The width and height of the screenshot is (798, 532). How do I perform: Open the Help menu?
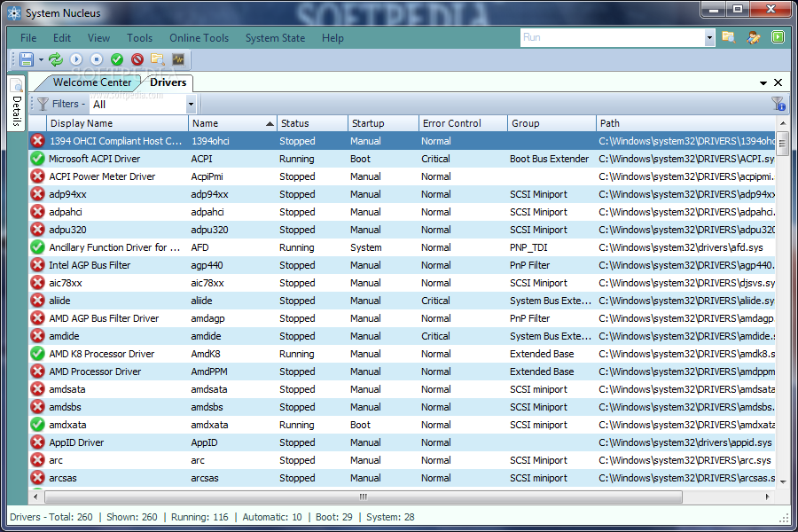(332, 38)
